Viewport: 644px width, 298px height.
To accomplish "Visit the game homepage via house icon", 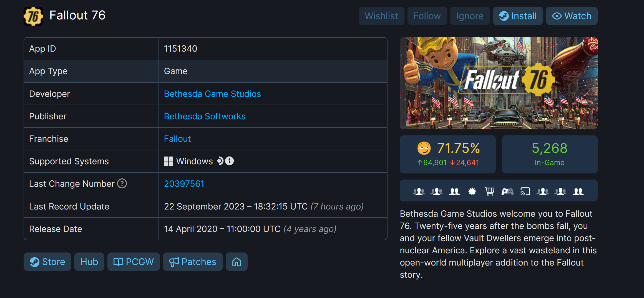I will click(x=237, y=262).
